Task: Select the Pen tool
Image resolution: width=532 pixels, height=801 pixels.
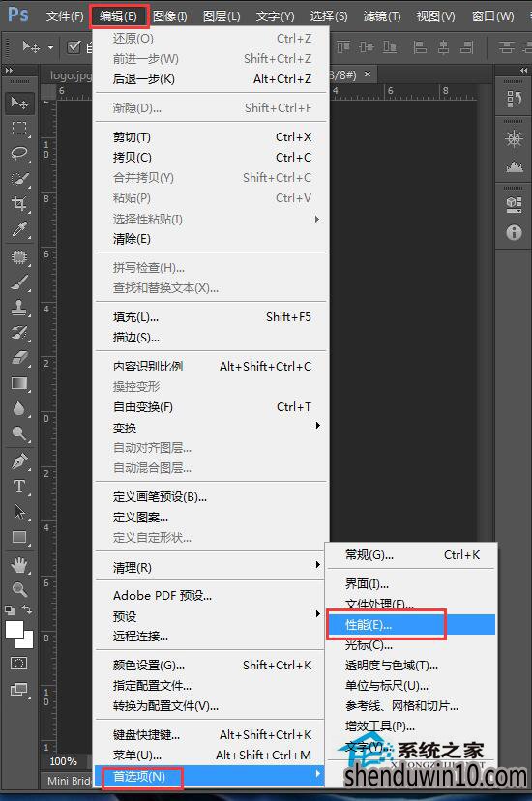Action: click(19, 461)
